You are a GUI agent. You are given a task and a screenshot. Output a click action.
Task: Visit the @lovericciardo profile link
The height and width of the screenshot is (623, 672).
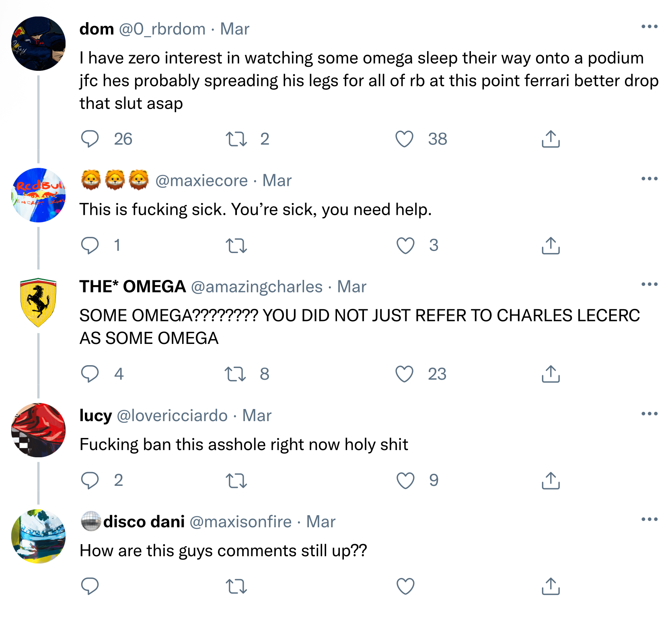point(172,415)
